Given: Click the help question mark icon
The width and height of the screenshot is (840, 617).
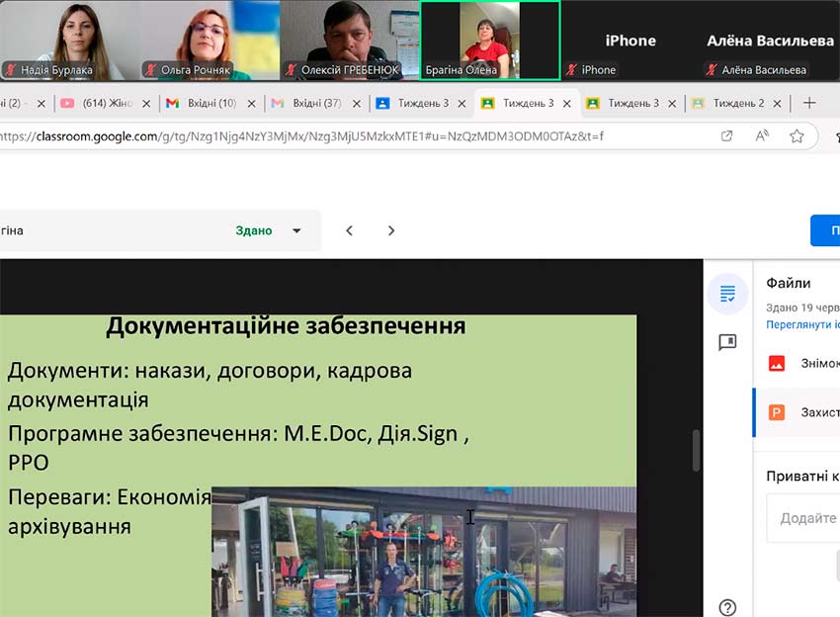Looking at the screenshot, I should [728, 607].
